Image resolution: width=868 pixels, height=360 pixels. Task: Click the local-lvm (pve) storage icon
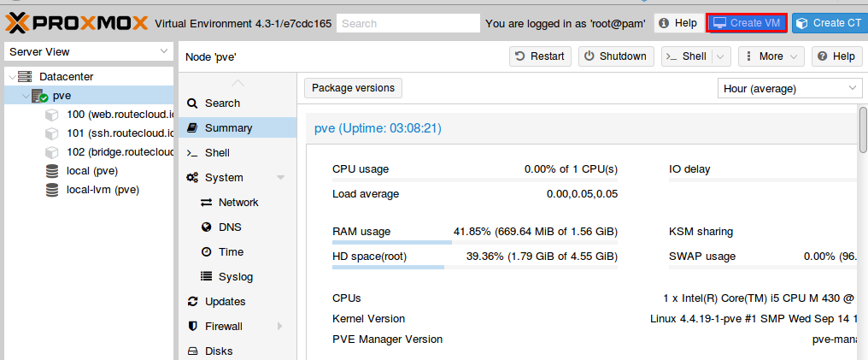(x=52, y=190)
